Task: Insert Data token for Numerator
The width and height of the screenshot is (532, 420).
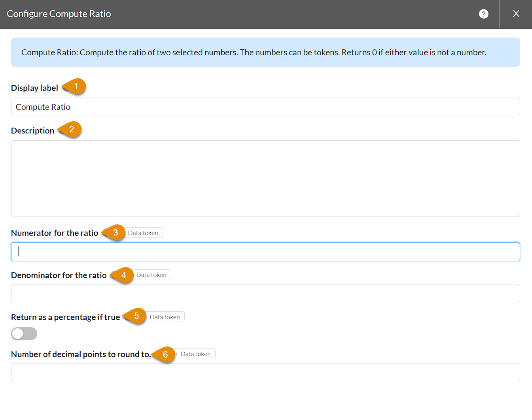Action: point(143,233)
